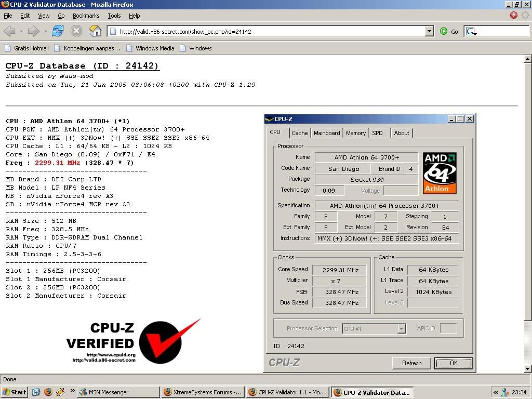The image size is (532, 399).
Task: Click the CPU-Z Database ID heading
Action: [82, 65]
